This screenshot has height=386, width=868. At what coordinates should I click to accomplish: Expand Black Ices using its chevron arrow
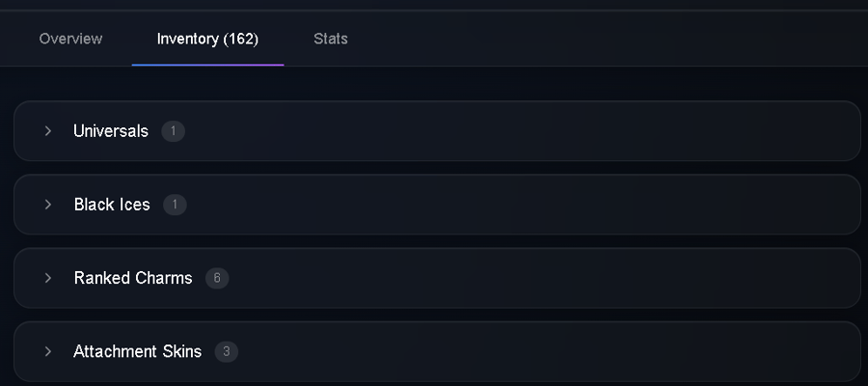[48, 205]
